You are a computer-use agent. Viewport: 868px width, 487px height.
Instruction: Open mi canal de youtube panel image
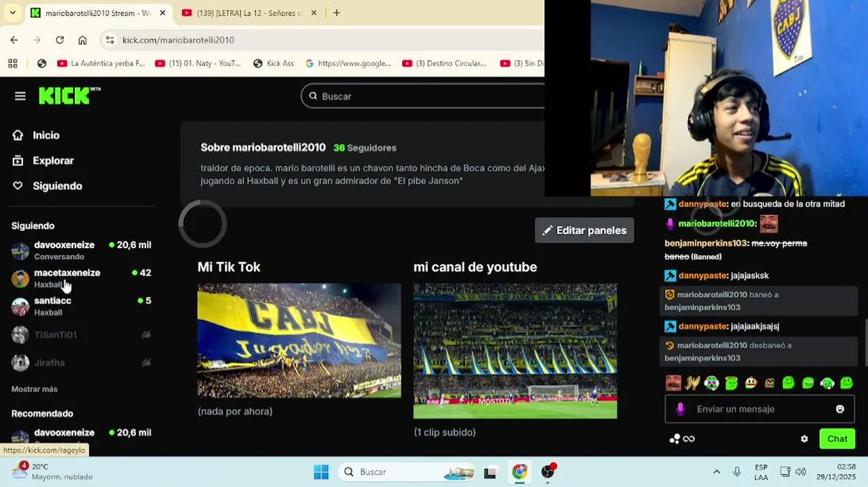515,350
